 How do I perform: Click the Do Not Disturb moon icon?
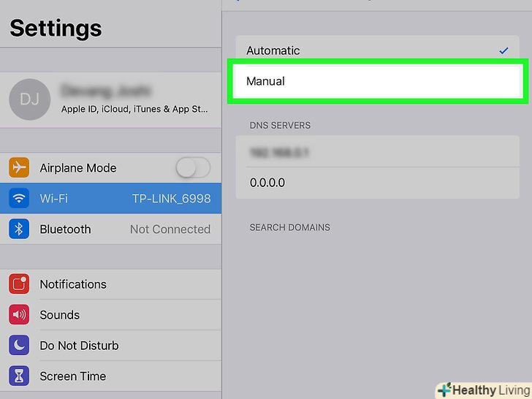(19, 346)
